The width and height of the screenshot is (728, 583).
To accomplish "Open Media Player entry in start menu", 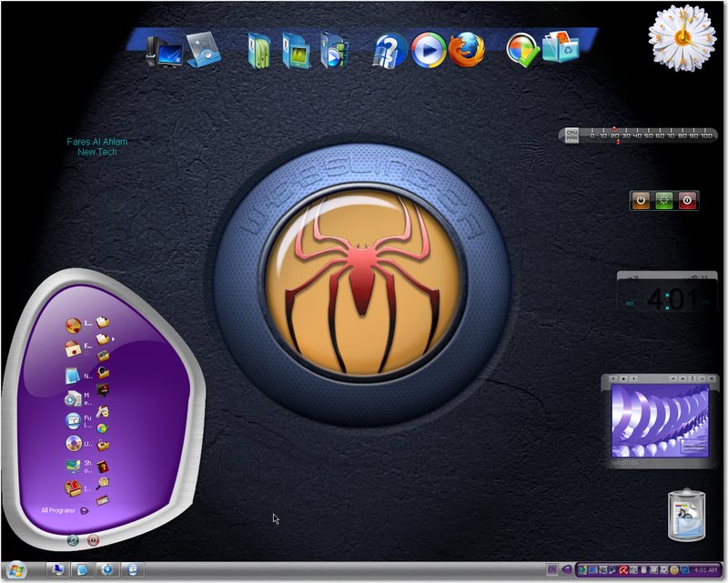I will [73, 398].
